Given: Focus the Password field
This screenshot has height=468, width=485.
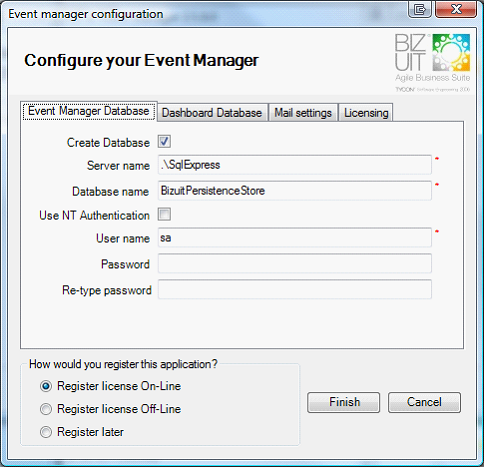Looking at the screenshot, I should click(x=295, y=264).
